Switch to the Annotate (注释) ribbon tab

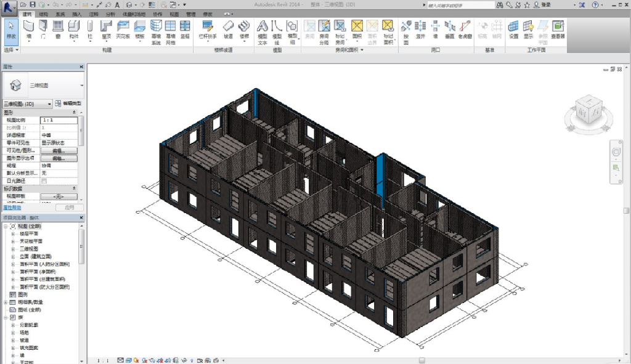(x=94, y=14)
